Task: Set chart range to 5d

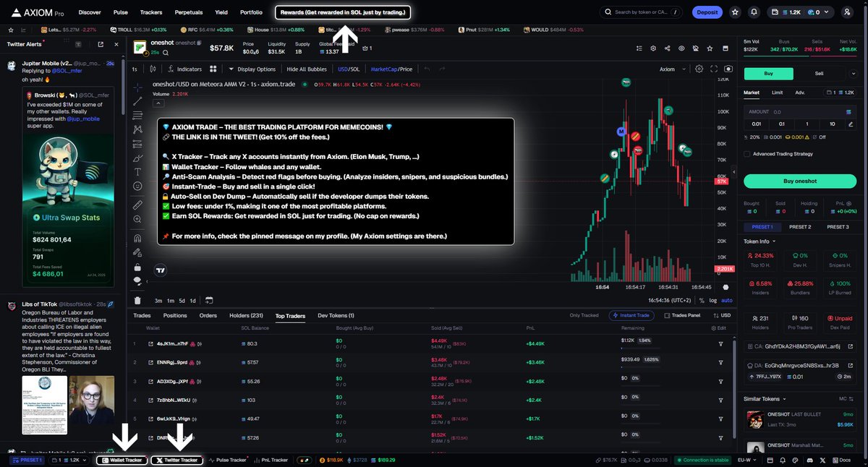Action: 181,300
